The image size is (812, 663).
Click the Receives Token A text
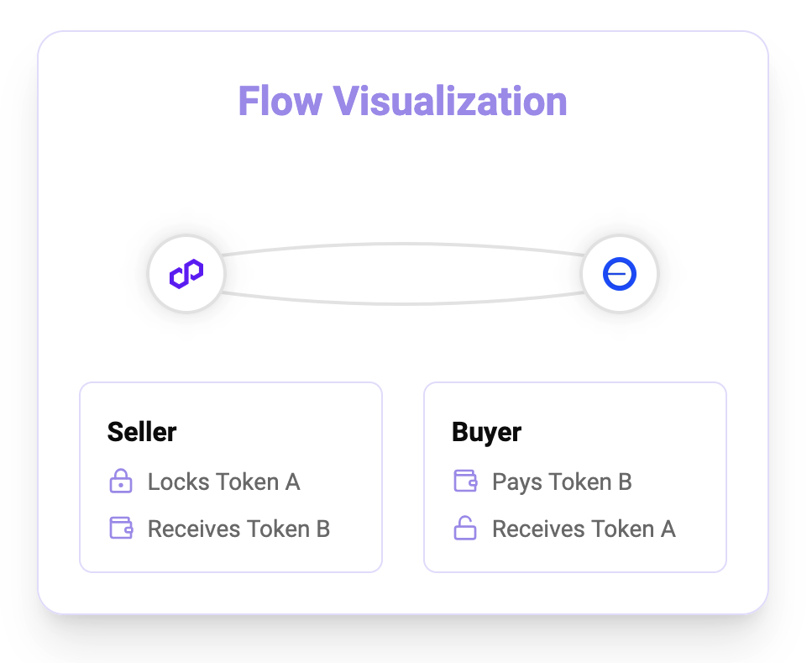584,529
